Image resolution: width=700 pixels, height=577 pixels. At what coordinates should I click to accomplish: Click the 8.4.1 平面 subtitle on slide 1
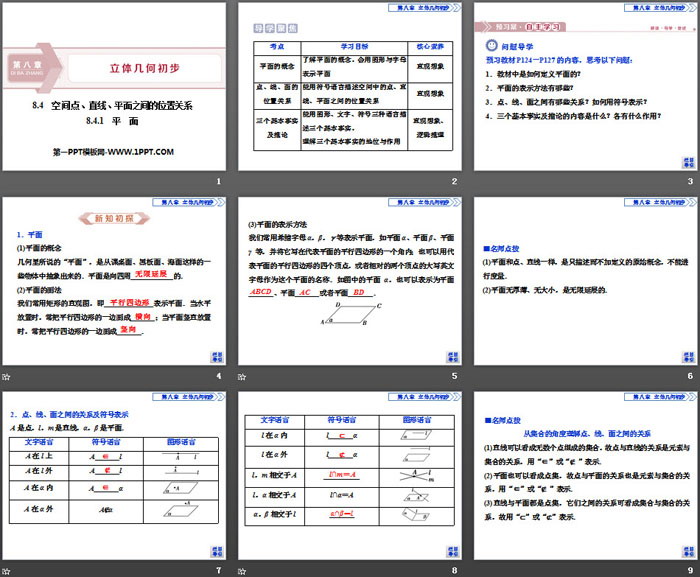[112, 121]
